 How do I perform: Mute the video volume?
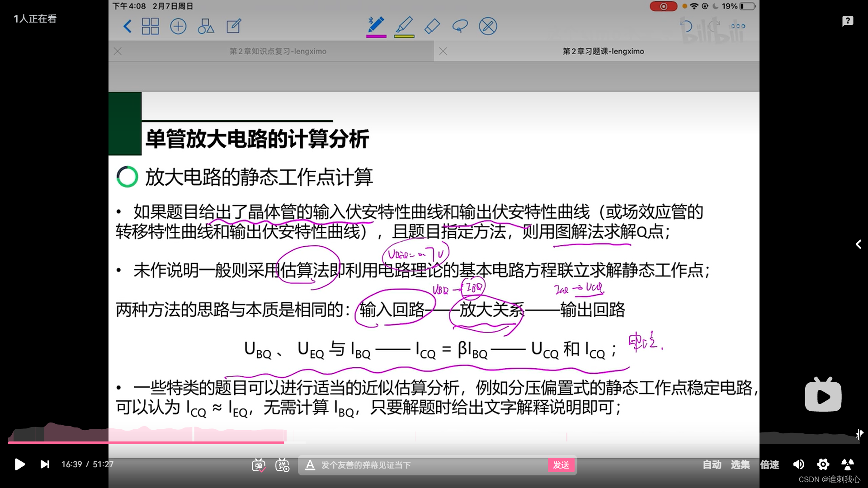click(799, 465)
